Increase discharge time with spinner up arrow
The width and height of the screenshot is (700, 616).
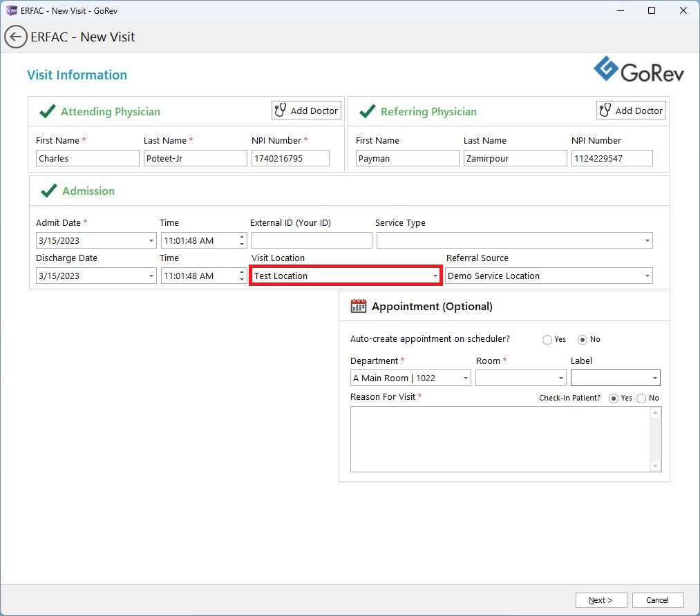pos(242,272)
